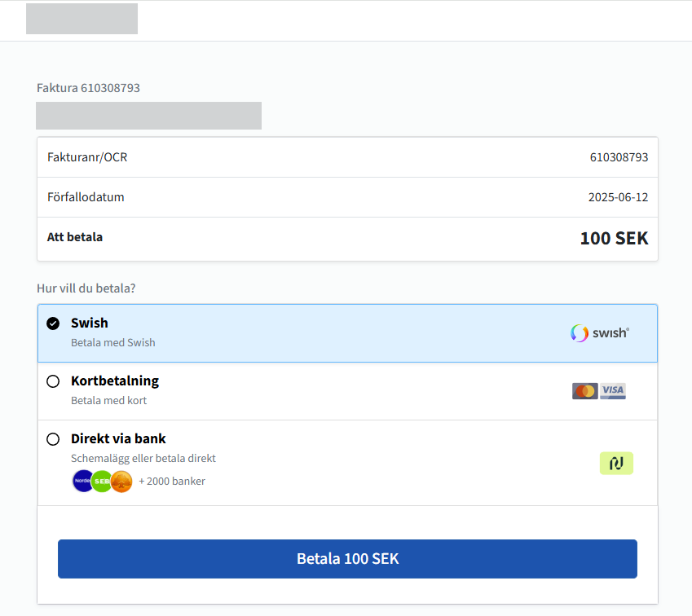Viewport: 692px width, 616px height.
Task: Select the Direkt via bank radio button
Action: (53, 439)
